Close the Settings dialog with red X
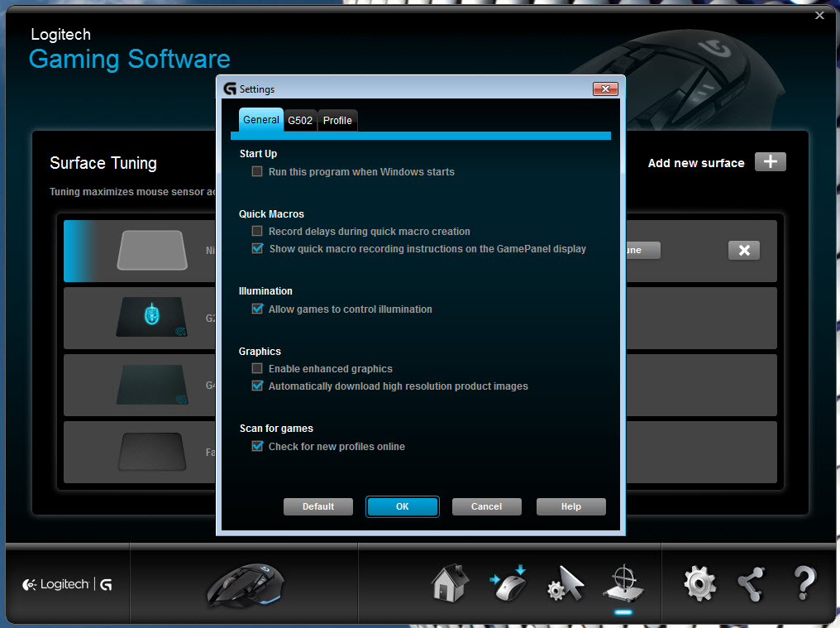The image size is (840, 628). 605,89
